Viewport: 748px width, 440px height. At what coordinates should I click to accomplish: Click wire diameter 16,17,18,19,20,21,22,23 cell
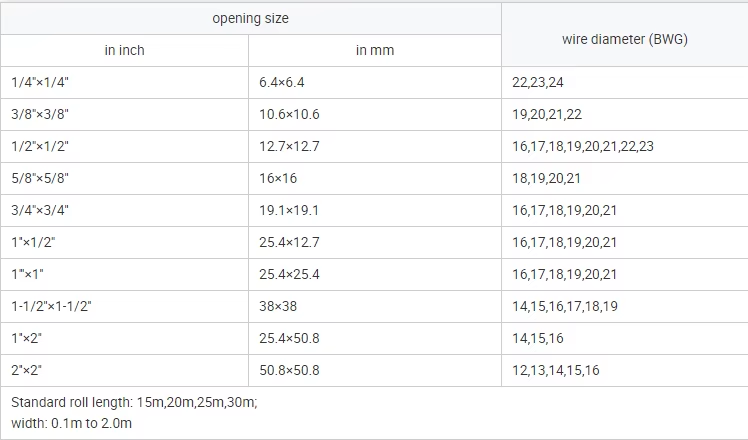pos(625,147)
